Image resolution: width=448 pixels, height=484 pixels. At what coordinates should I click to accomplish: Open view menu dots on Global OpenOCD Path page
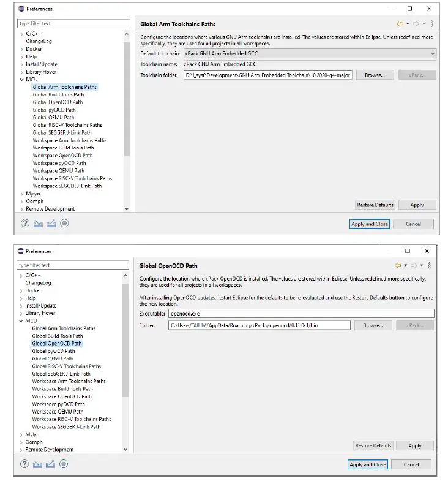(430, 265)
